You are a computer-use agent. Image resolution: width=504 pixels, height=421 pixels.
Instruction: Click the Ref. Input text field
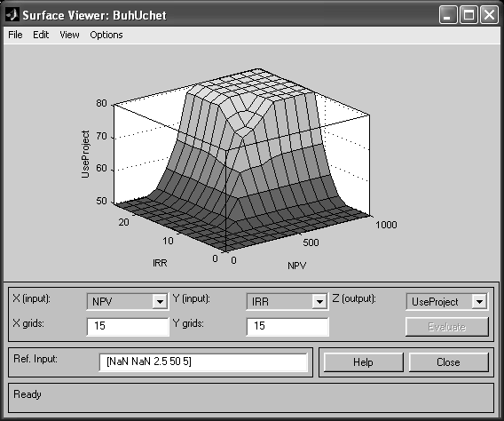pos(203,362)
